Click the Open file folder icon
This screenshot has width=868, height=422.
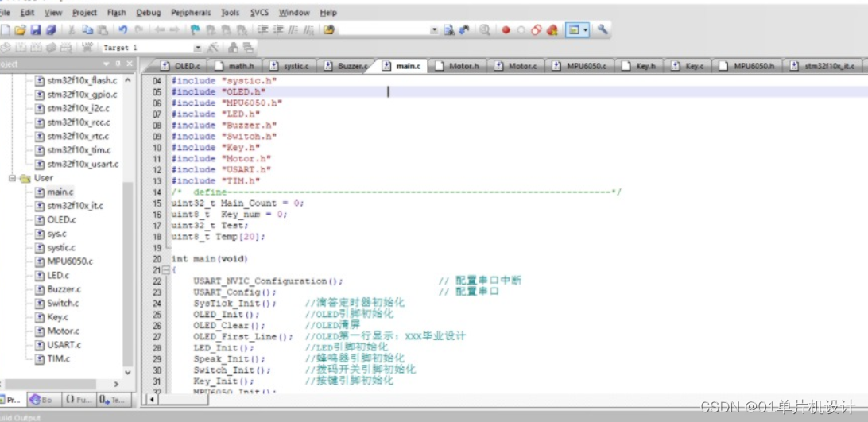point(20,30)
